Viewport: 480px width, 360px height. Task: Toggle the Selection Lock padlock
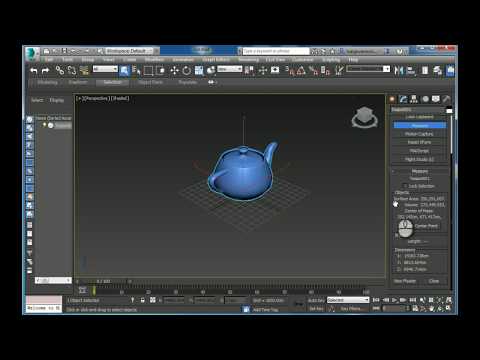143,300
